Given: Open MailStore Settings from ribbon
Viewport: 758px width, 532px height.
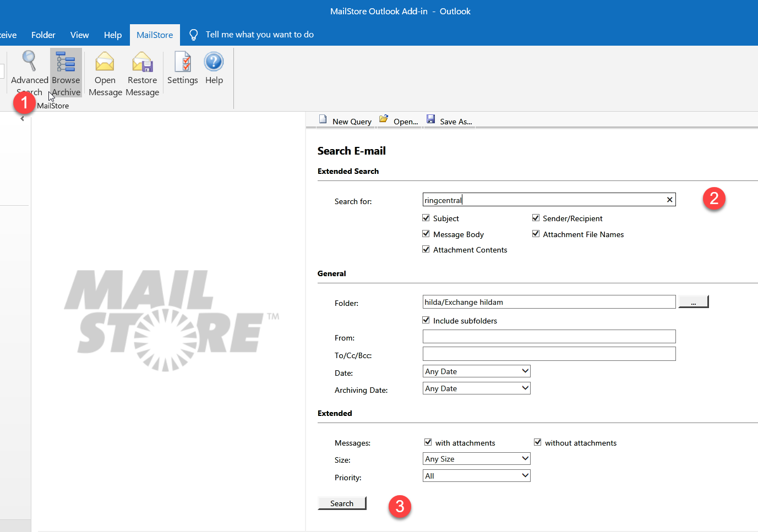Looking at the screenshot, I should (182, 62).
